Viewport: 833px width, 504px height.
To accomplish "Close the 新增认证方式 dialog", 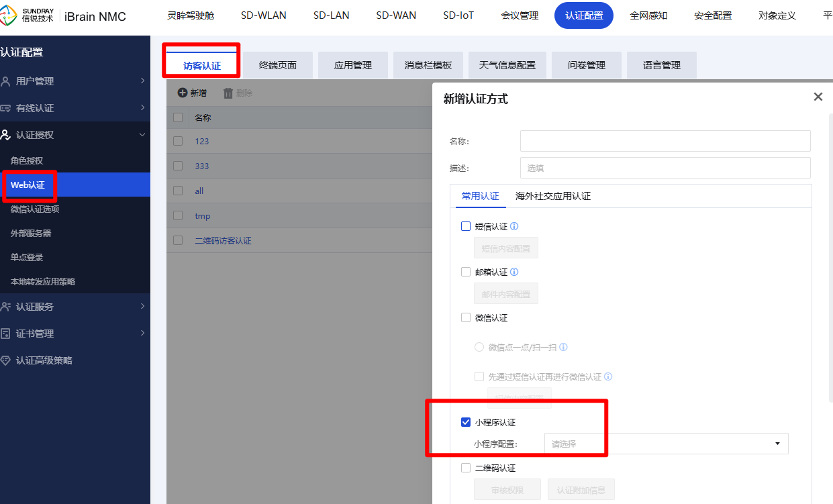I will pyautogui.click(x=818, y=97).
